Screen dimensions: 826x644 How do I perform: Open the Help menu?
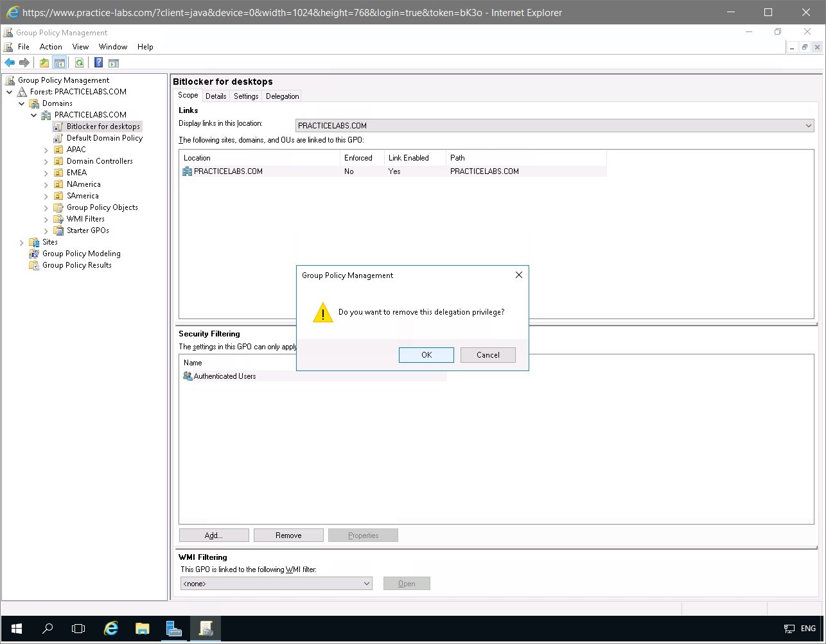point(145,47)
